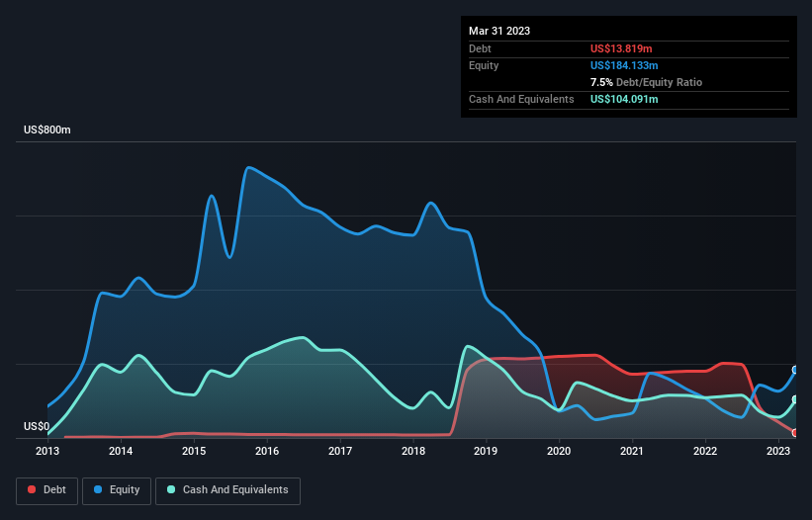The width and height of the screenshot is (812, 520).
Task: Click the 2016 x-axis label
Action: [267, 451]
